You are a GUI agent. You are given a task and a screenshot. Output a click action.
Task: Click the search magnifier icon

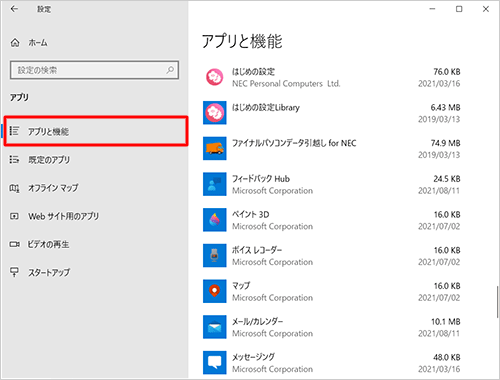170,70
